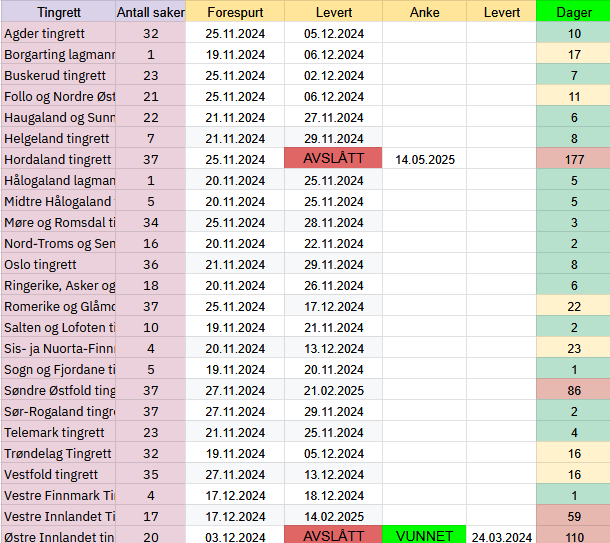This screenshot has height=543, width=610.
Task: Select the Forespurt column header
Action: 235,12
